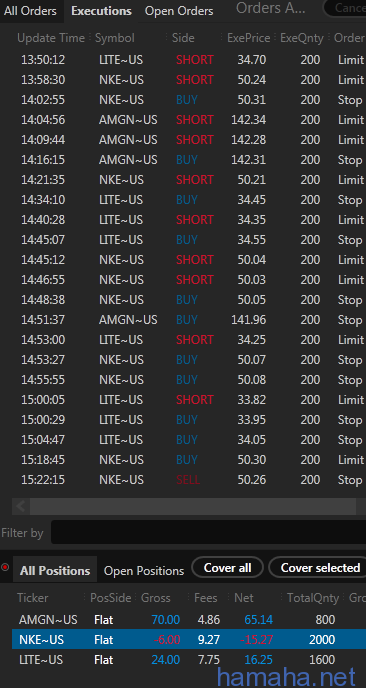This screenshot has width=366, height=688.
Task: Click the executions horizontal scrollbar track
Action: (x=193, y=506)
